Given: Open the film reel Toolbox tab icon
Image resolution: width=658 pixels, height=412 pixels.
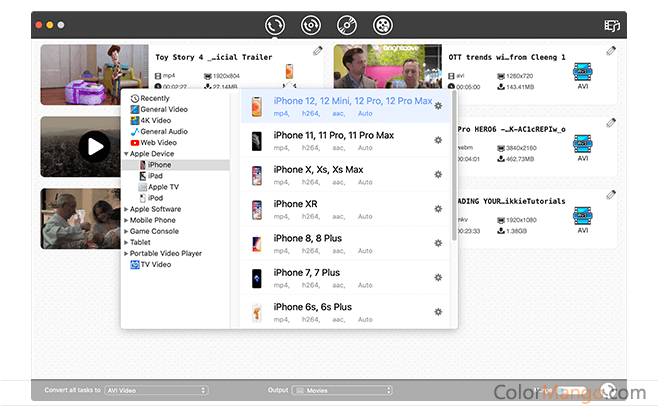Looking at the screenshot, I should [383, 25].
